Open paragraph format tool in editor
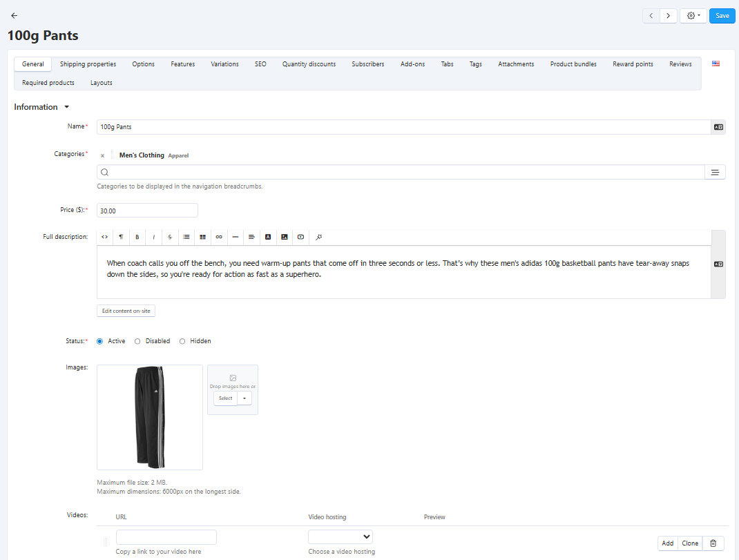The image size is (739, 560). click(121, 237)
